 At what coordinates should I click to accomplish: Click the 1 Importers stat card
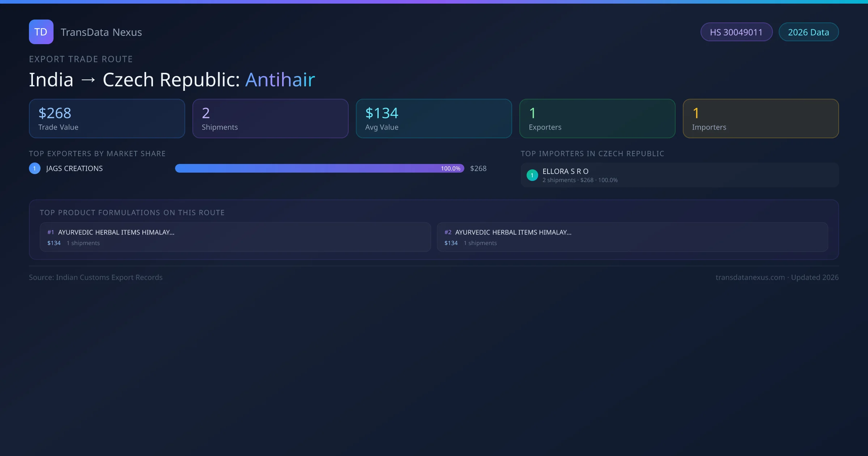coord(761,119)
